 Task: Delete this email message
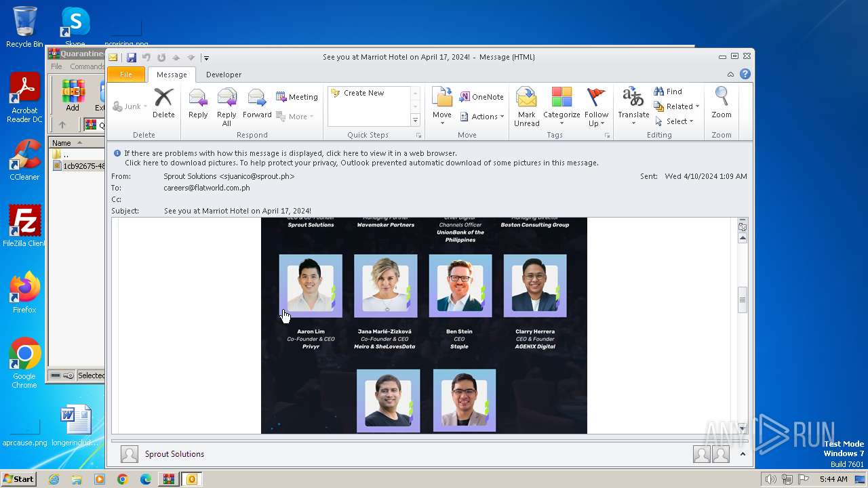(x=163, y=103)
